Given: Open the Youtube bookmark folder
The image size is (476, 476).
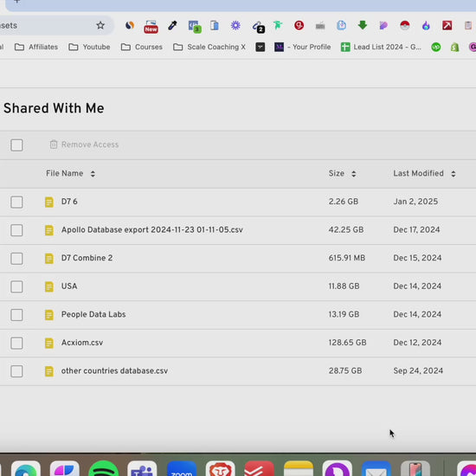Looking at the screenshot, I should coord(89,47).
